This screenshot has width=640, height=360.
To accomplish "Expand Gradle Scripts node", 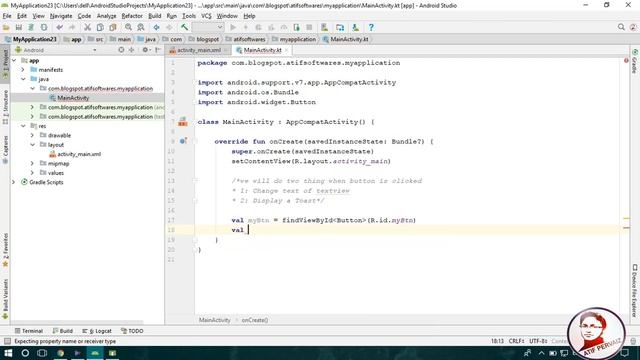I will click(13, 182).
